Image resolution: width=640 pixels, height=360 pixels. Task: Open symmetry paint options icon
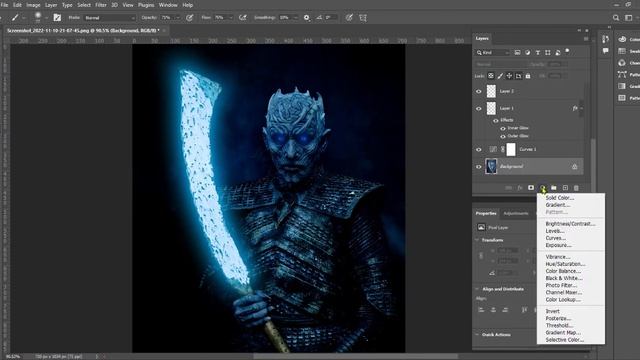click(x=363, y=18)
